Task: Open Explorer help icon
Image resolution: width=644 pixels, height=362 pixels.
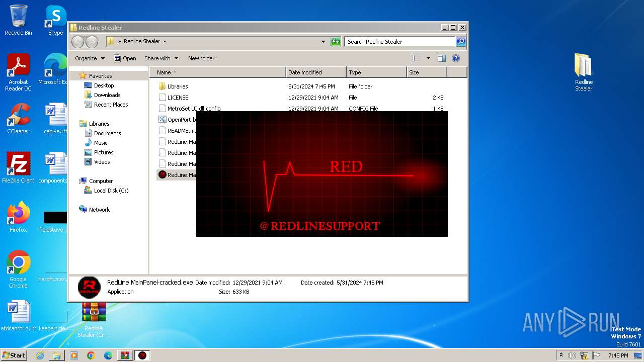Action: [456, 58]
